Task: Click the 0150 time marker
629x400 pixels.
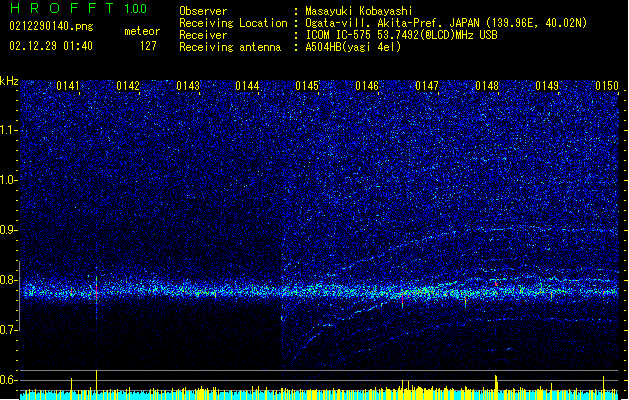Action: coord(607,86)
